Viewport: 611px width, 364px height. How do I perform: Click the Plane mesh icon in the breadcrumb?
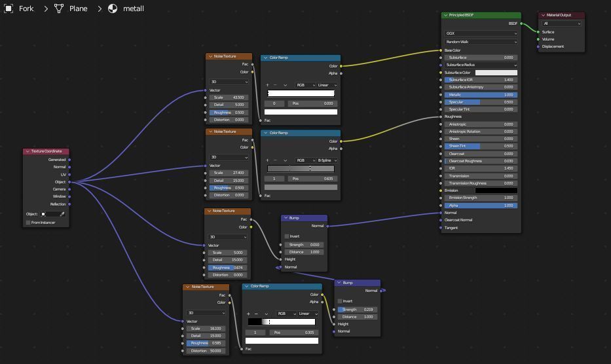coord(59,9)
